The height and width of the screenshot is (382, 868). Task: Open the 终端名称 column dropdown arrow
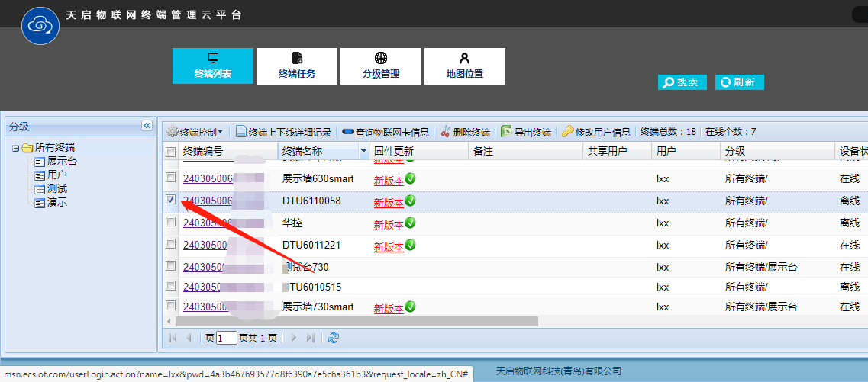[363, 151]
